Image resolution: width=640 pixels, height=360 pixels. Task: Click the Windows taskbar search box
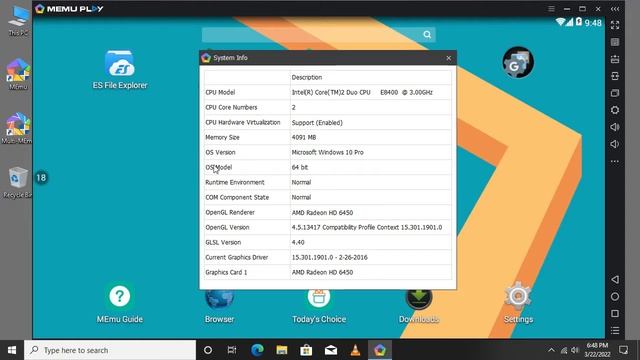[110, 350]
